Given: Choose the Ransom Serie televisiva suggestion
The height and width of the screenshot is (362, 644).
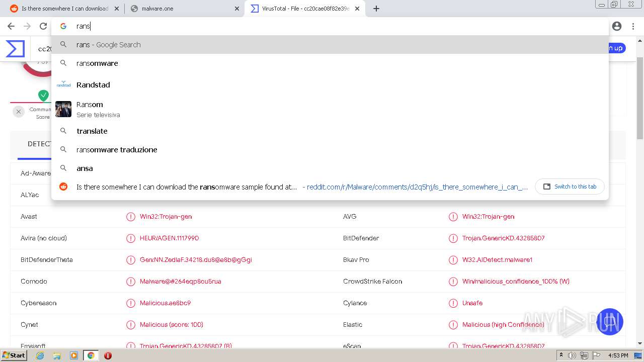Looking at the screenshot, I should tap(330, 109).
